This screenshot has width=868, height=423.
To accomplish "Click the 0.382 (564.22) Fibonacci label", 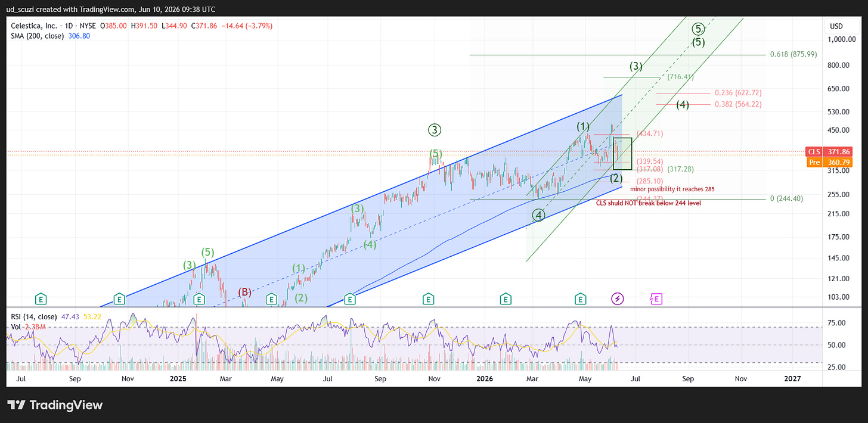I will click(738, 104).
